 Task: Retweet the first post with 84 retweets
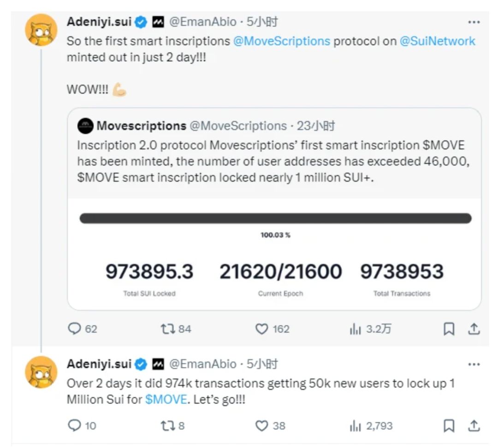(166, 329)
